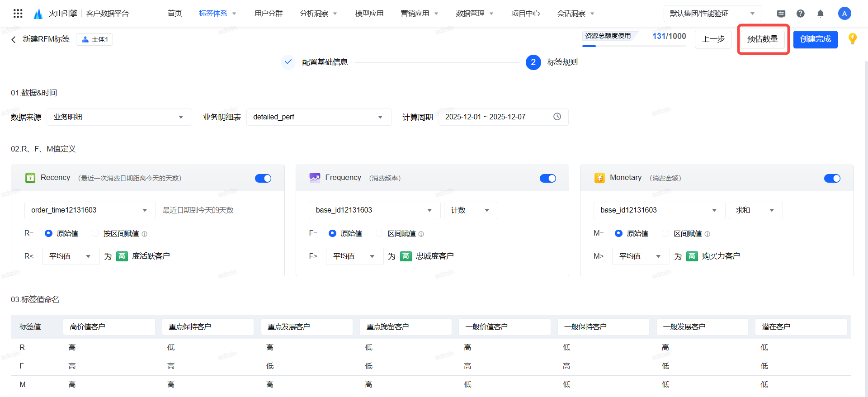The width and height of the screenshot is (868, 397).
Task: Toggle the Recency switch off
Action: click(x=263, y=178)
